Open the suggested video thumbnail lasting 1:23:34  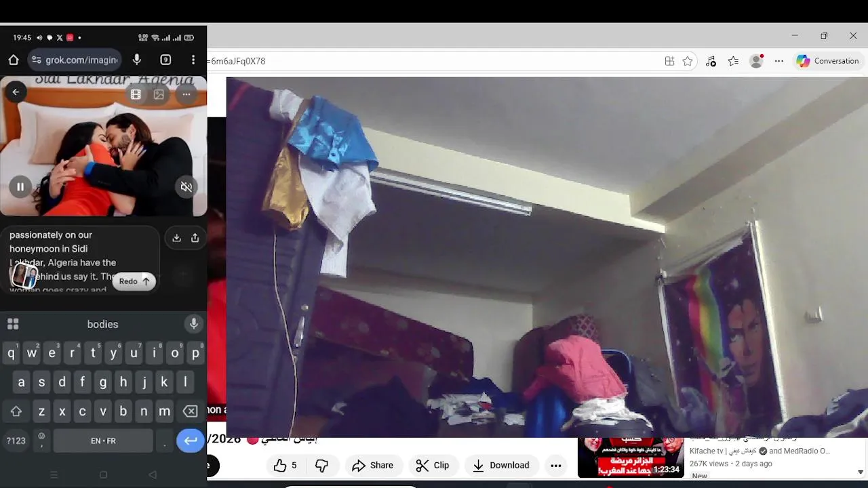click(x=631, y=458)
